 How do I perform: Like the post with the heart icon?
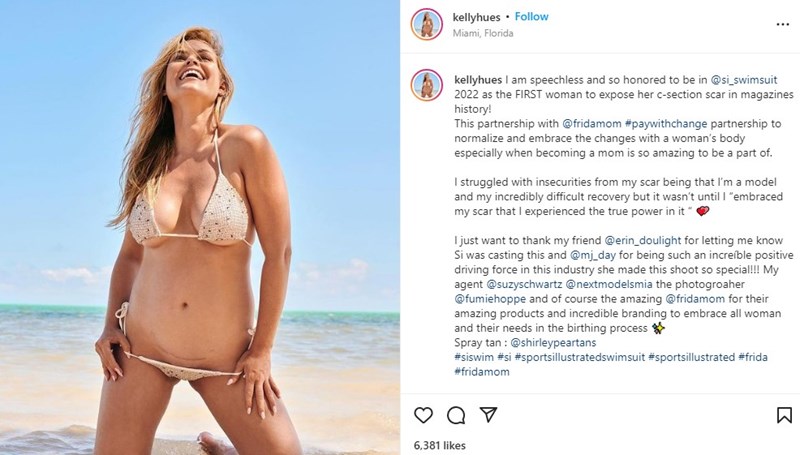[x=422, y=413]
